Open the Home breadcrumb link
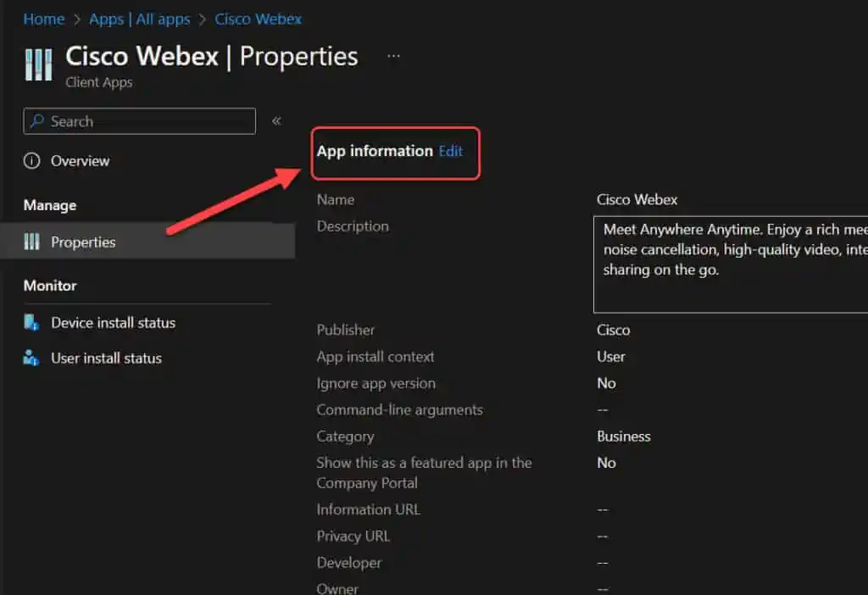Image resolution: width=868 pixels, height=595 pixels. 44,19
